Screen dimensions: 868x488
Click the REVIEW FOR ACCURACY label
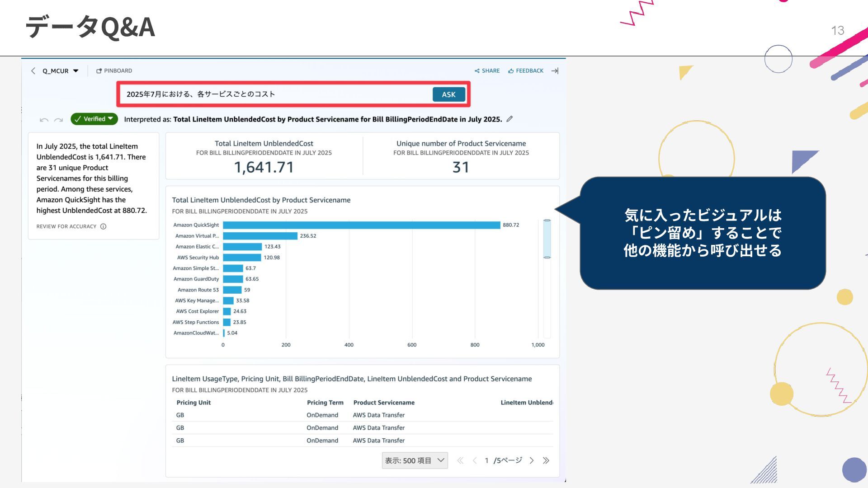pyautogui.click(x=66, y=226)
